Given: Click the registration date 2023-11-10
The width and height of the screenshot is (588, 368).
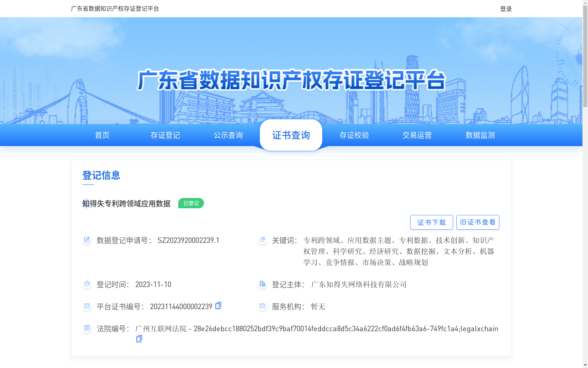Looking at the screenshot, I should tap(153, 284).
